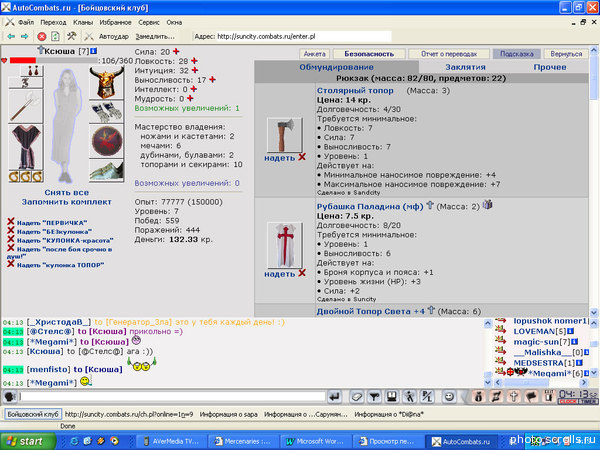Increase Выносливость with its red plus
The image size is (600, 450).
pyautogui.click(x=212, y=80)
